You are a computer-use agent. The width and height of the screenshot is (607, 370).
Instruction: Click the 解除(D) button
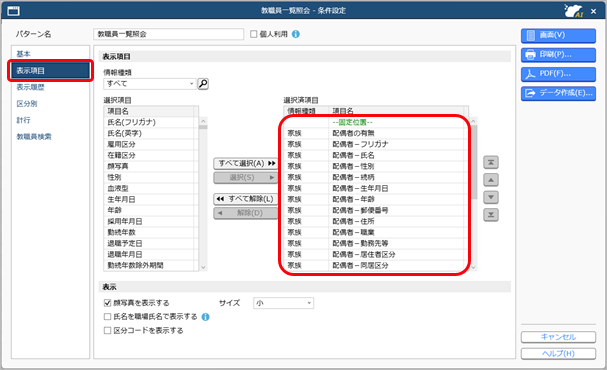click(x=246, y=213)
